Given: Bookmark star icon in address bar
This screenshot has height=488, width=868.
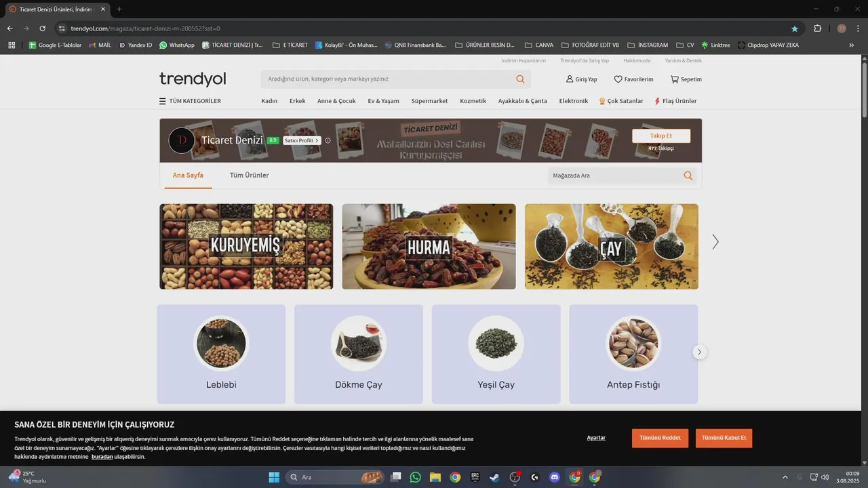Looking at the screenshot, I should point(794,28).
